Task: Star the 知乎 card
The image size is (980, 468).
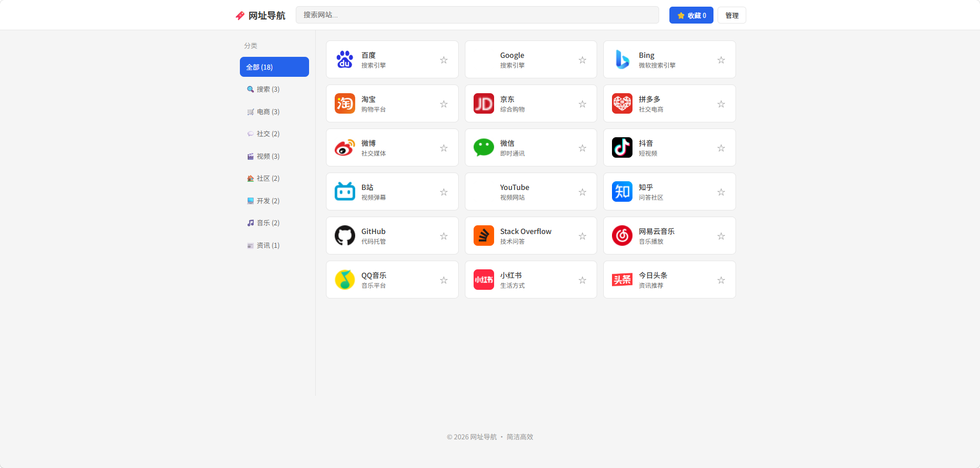Action: [x=721, y=192]
